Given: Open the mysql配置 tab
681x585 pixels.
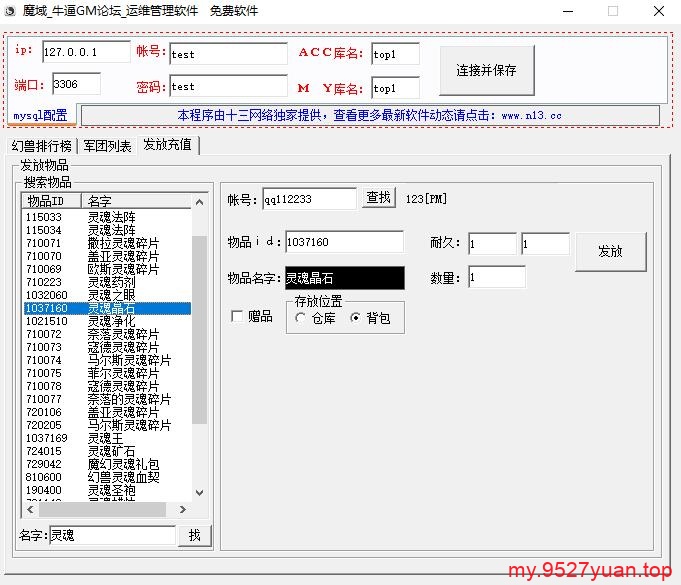Looking at the screenshot, I should (40, 115).
